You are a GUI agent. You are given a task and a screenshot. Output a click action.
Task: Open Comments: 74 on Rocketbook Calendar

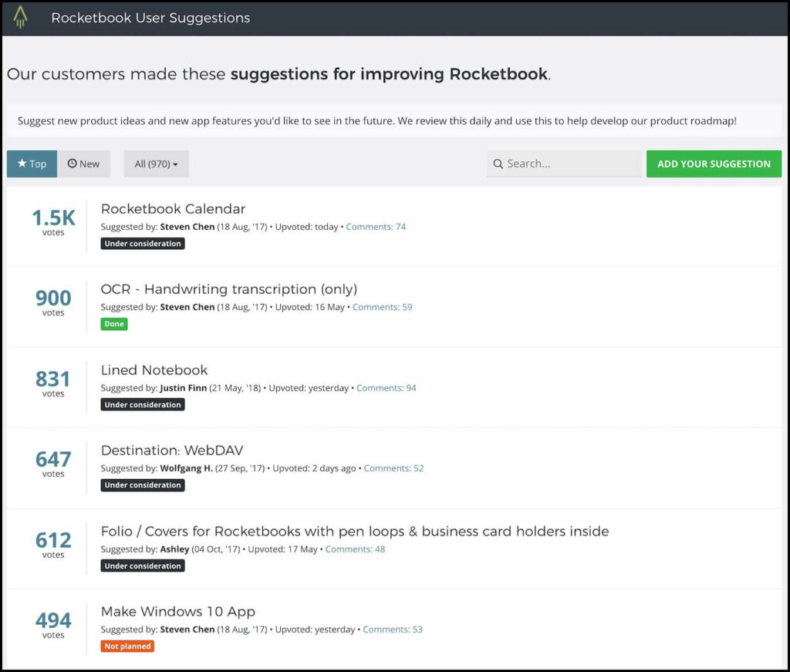pyautogui.click(x=376, y=227)
